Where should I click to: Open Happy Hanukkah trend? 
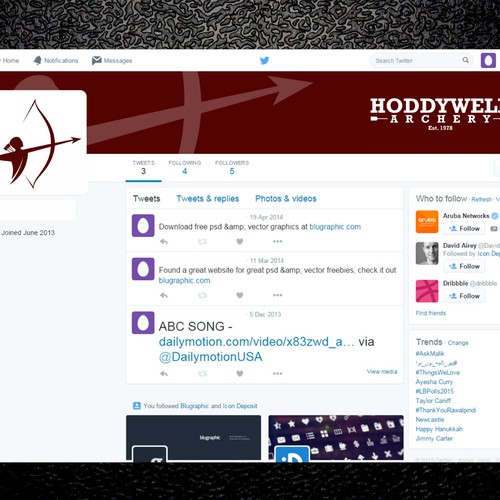pyautogui.click(x=439, y=429)
